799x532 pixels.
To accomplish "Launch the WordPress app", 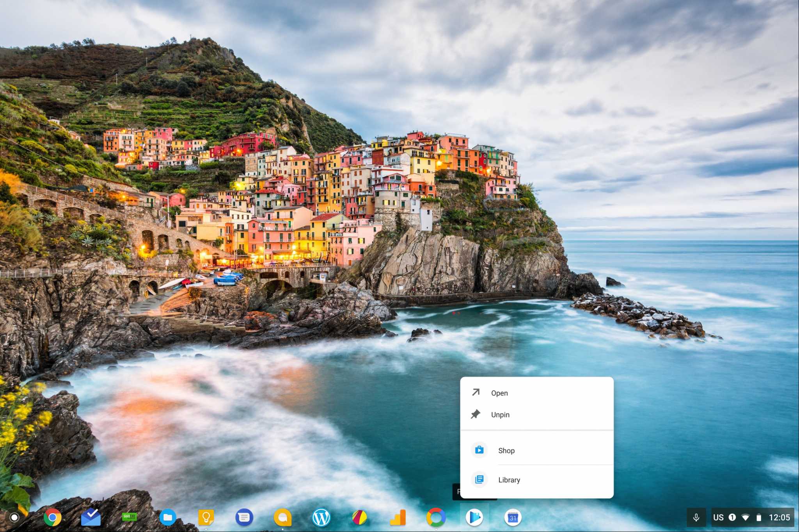I will tap(321, 517).
